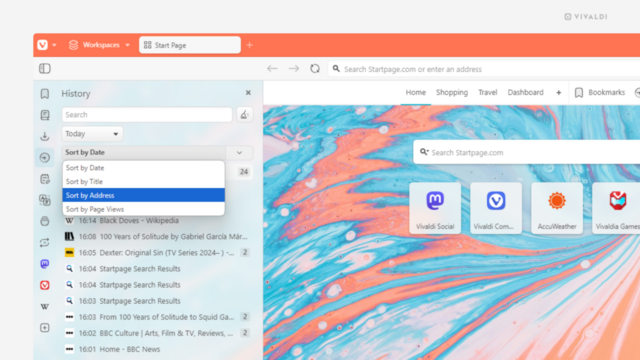The image size is (640, 360).
Task: Open a new tab with plus button
Action: tap(249, 45)
